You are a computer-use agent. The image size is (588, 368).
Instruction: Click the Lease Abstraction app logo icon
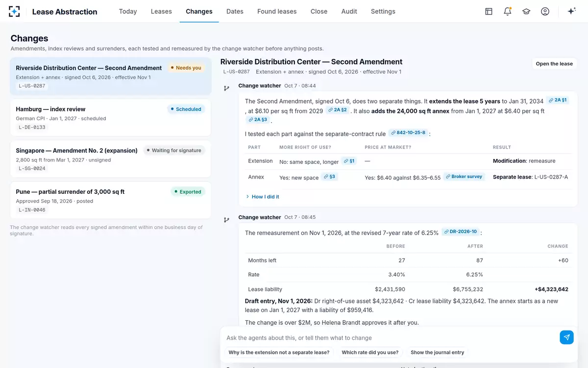pos(14,11)
